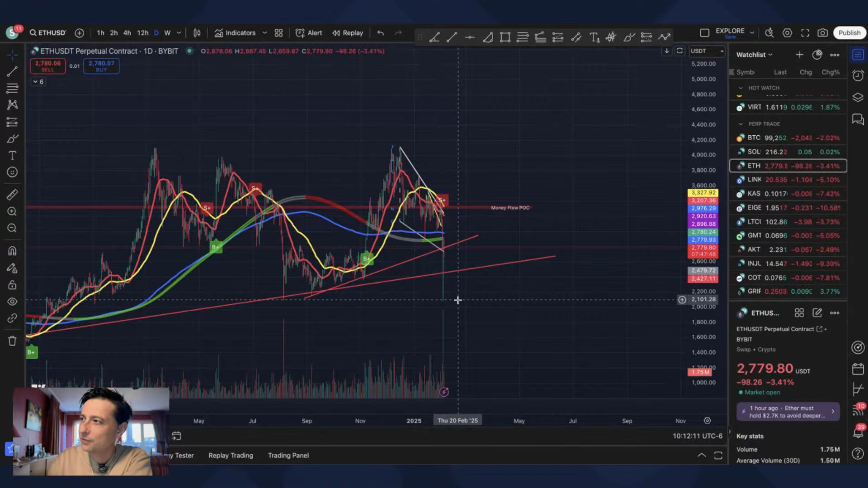Open chart settings hexagon icon
The width and height of the screenshot is (868, 488).
click(x=787, y=33)
